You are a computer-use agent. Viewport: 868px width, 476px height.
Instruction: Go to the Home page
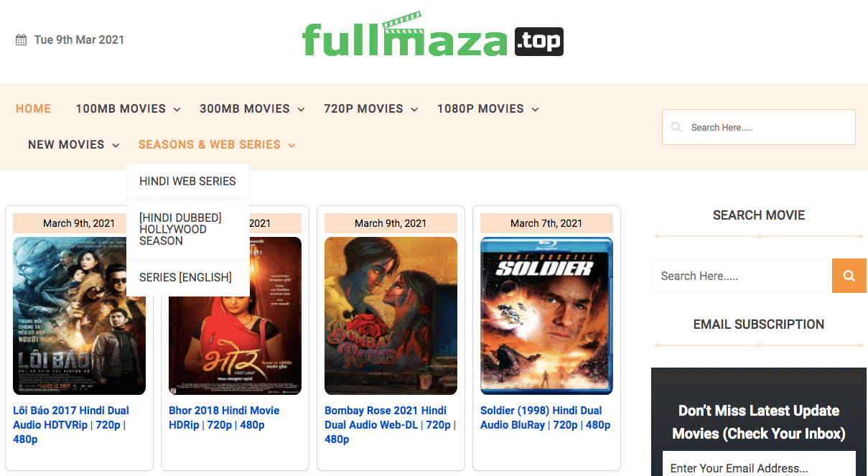tap(33, 109)
